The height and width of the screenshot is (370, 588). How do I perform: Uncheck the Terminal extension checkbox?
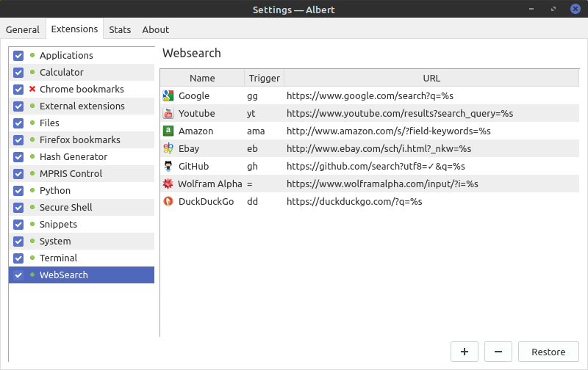click(18, 258)
